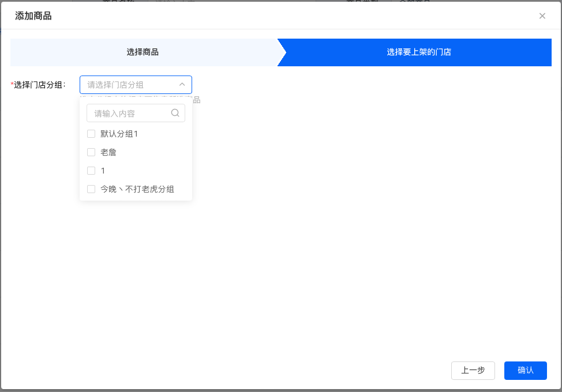Click the 选择门店分组 field label
Viewport: 562px width, 392px height.
[38, 85]
